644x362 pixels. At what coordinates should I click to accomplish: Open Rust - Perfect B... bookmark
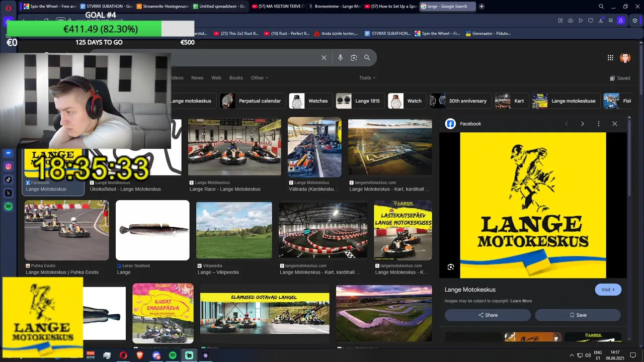287,33
